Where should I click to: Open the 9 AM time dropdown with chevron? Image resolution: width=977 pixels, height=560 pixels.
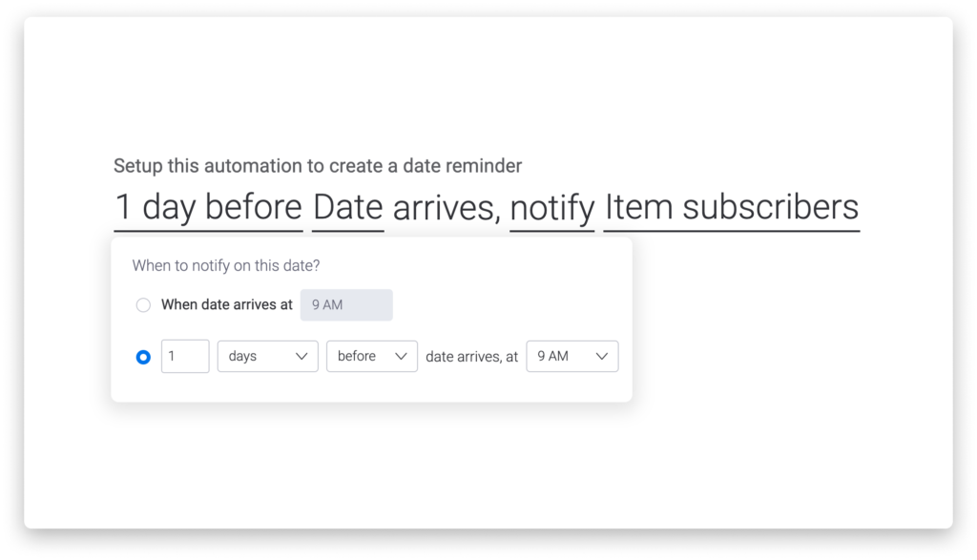pos(572,356)
